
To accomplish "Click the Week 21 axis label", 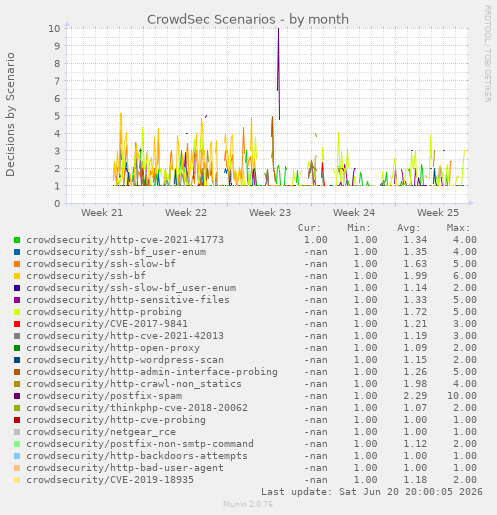I will point(102,213).
